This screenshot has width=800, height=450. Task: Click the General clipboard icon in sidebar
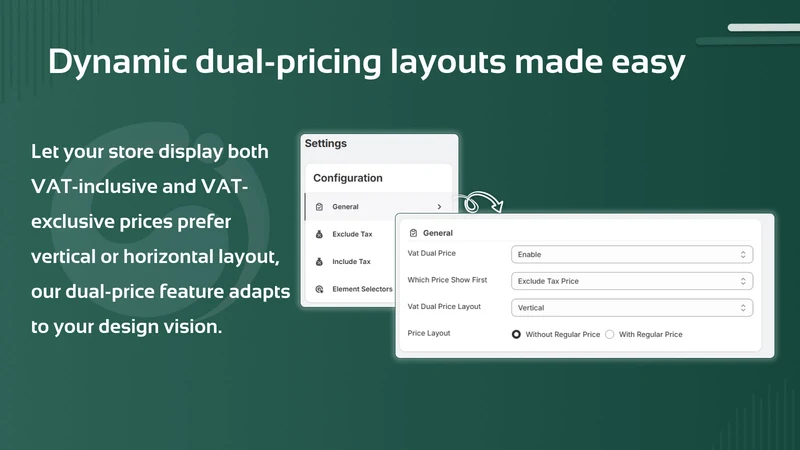coord(319,207)
